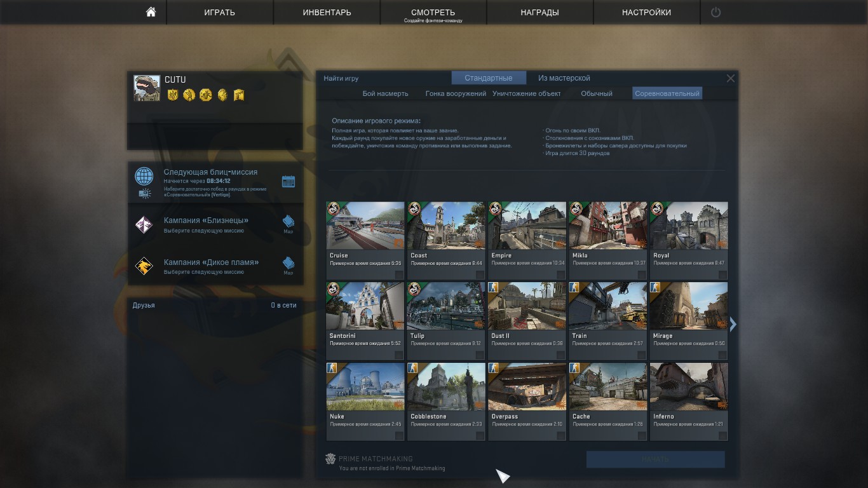Choose the Empire map thumbnail
This screenshot has width=868, height=488.
(x=527, y=226)
